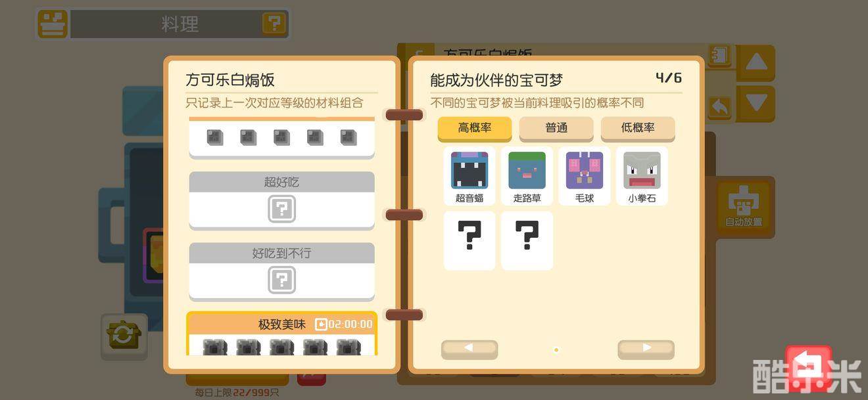This screenshot has height=400, width=868.
Task: Choose the Geodude (小拳石) icon
Action: [x=642, y=175]
